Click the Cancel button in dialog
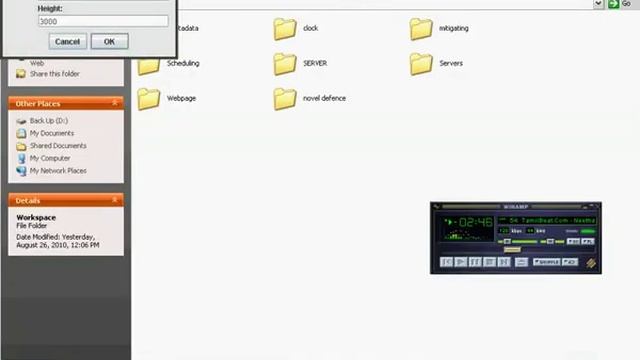Screen dimensions: 640x360 68,42
